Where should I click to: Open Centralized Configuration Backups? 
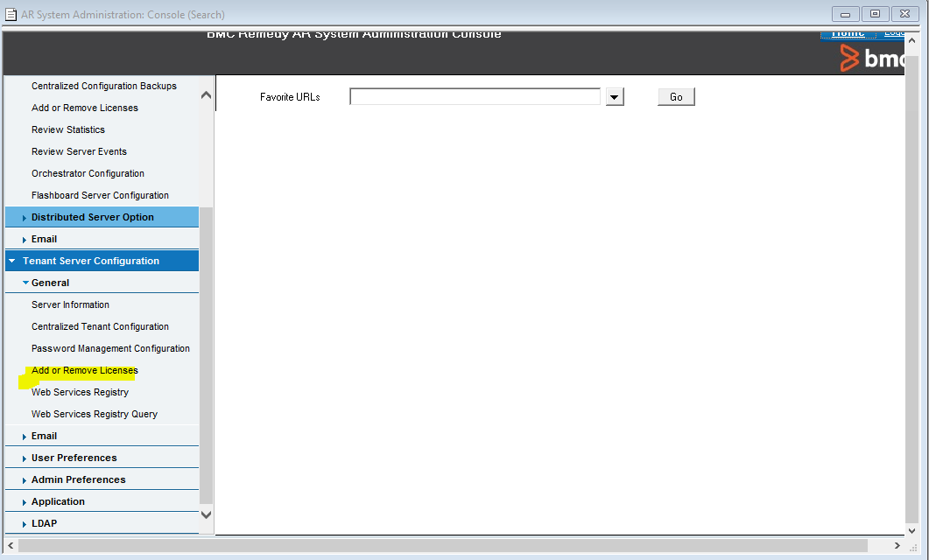(x=103, y=86)
